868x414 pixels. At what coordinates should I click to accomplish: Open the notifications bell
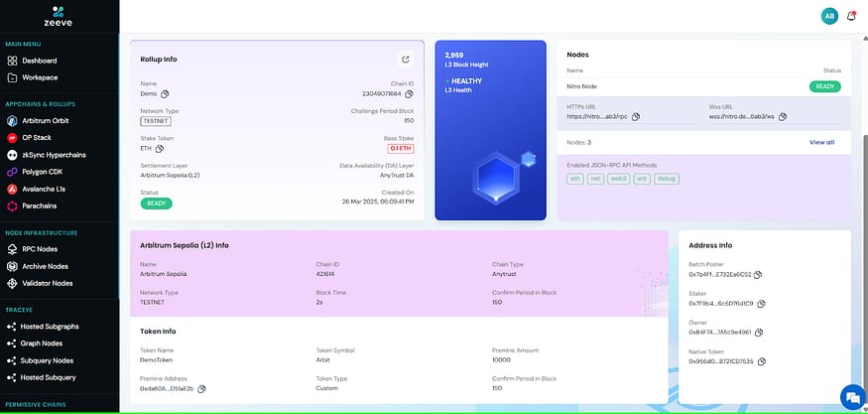click(x=851, y=16)
